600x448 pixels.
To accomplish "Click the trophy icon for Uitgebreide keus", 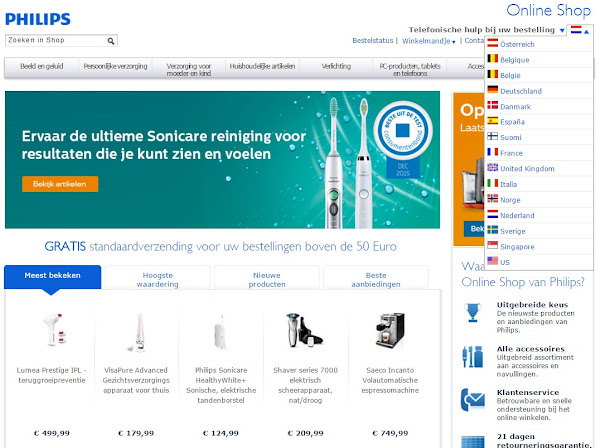I will [473, 313].
